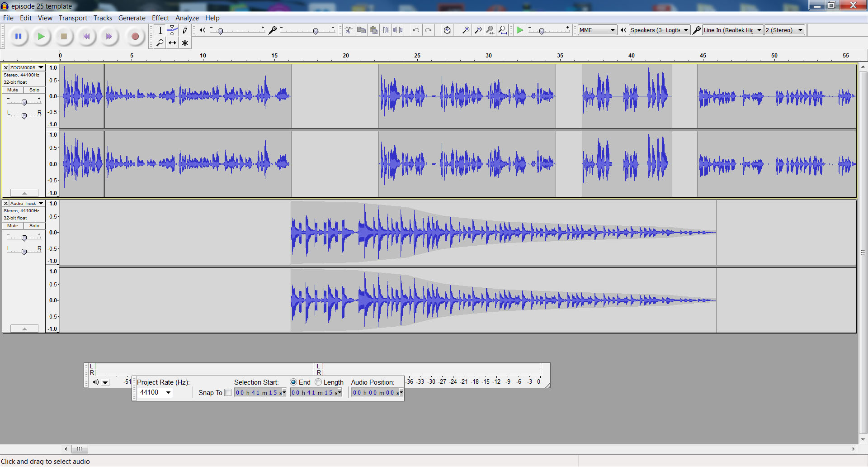Select the Zoom magnifier tool
The height and width of the screenshot is (467, 868).
point(160,43)
